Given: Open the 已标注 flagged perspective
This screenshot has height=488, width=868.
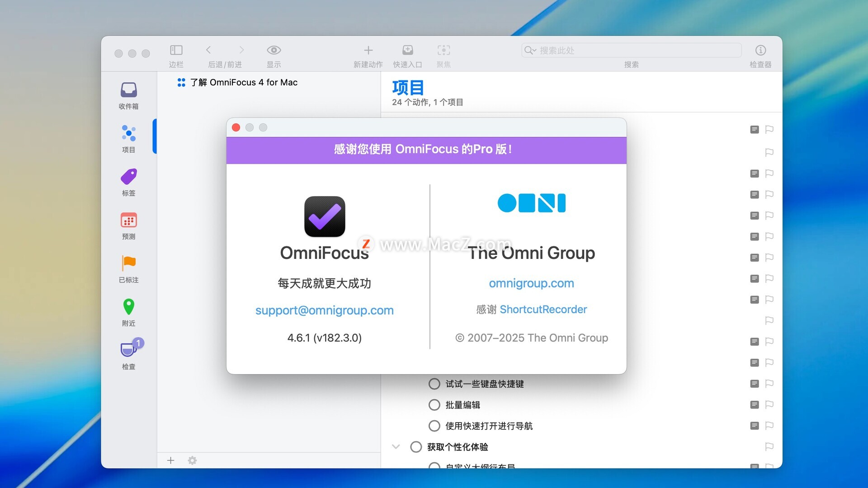Looking at the screenshot, I should pos(128,269).
